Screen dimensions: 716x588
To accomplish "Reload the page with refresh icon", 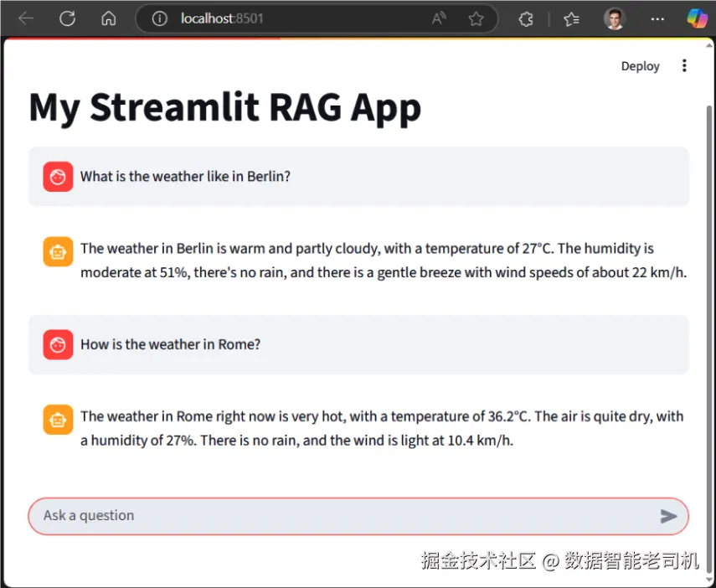I will pyautogui.click(x=67, y=18).
